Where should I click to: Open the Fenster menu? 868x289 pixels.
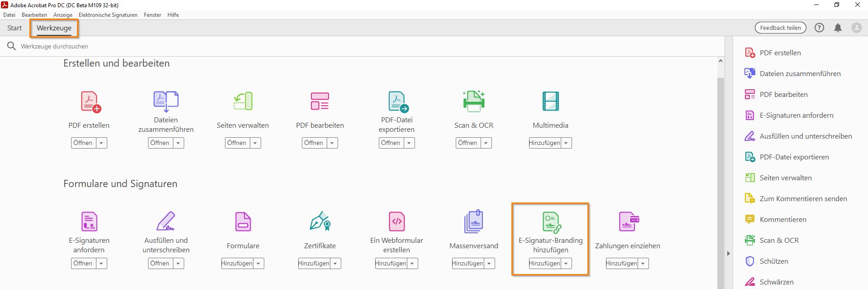click(x=153, y=15)
